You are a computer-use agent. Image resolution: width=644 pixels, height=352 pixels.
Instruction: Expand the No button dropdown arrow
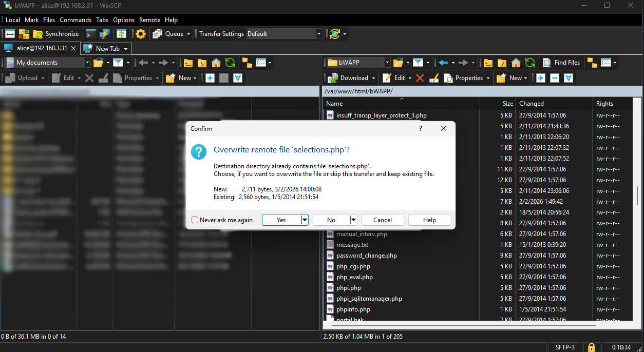[x=353, y=220]
